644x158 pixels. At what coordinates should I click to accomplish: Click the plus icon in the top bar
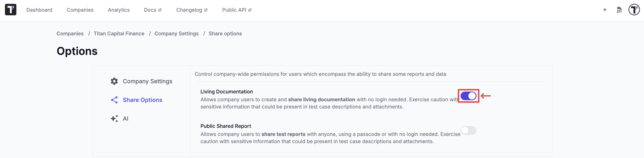tap(605, 10)
